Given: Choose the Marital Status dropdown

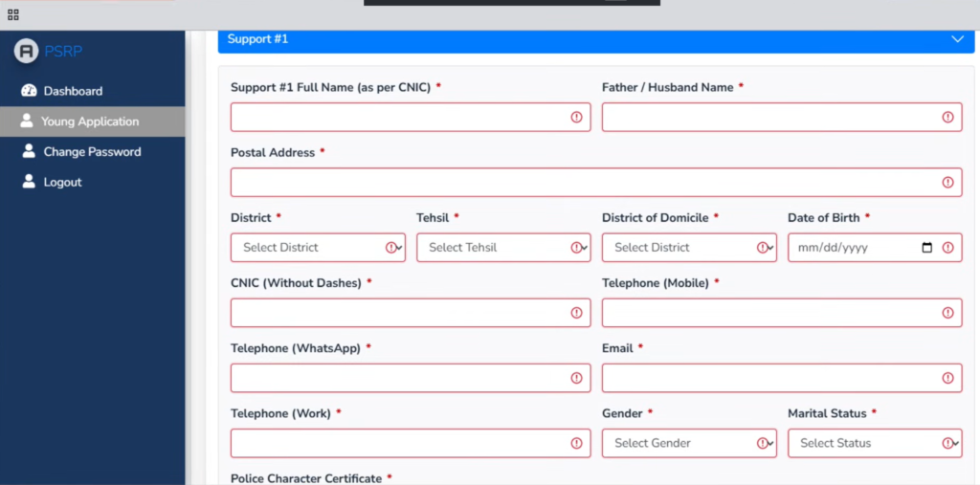Looking at the screenshot, I should click(874, 443).
